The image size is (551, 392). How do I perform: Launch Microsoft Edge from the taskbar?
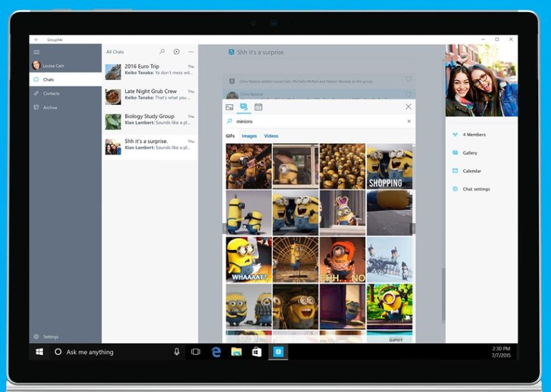pyautogui.click(x=216, y=352)
